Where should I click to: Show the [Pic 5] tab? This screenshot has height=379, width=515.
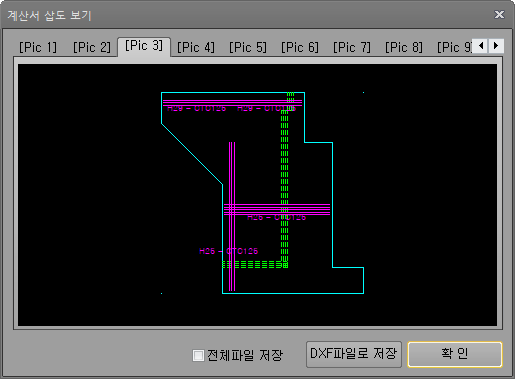click(248, 47)
